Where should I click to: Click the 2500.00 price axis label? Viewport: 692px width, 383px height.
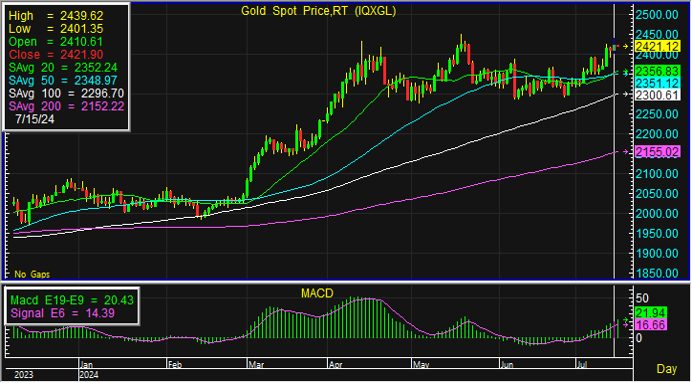pyautogui.click(x=657, y=15)
